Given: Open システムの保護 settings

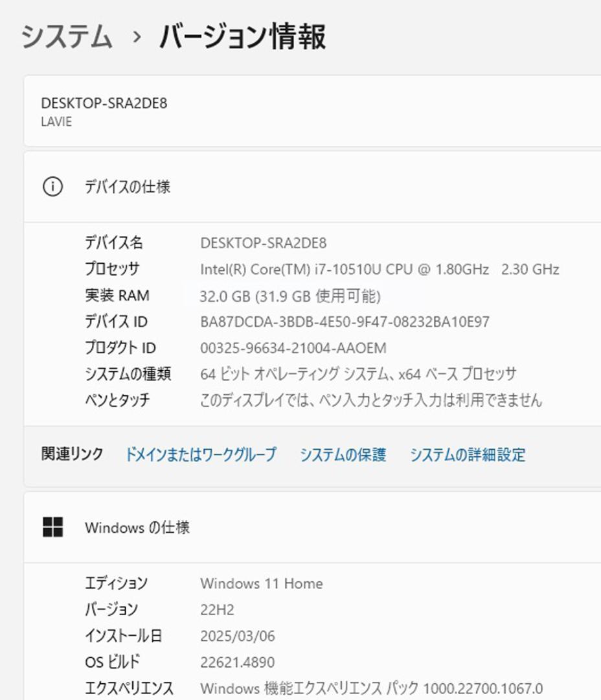Looking at the screenshot, I should tap(343, 456).
